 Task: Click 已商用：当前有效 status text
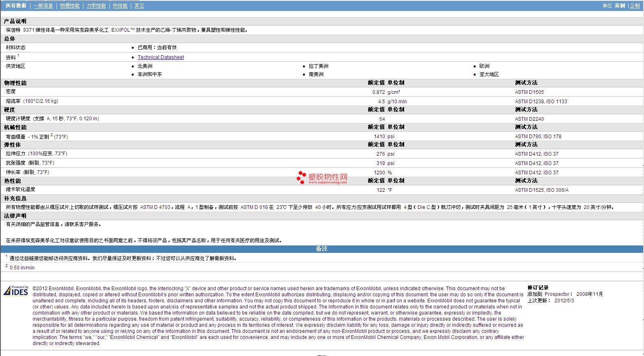point(157,48)
